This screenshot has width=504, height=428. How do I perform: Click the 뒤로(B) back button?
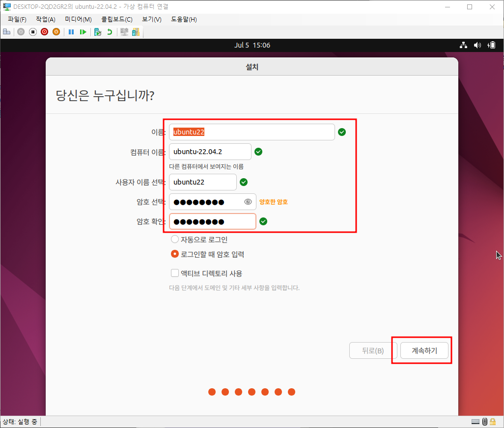point(373,350)
